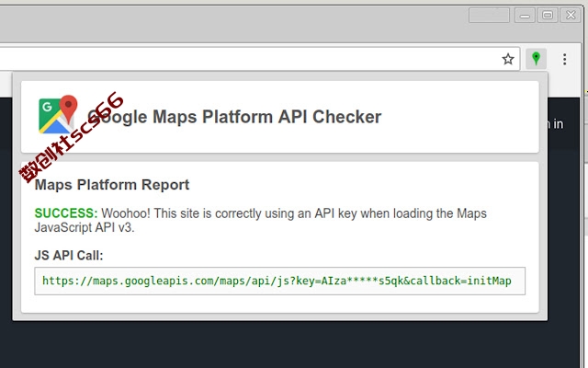Close the browser window
The height and width of the screenshot is (368, 588).
pos(571,16)
